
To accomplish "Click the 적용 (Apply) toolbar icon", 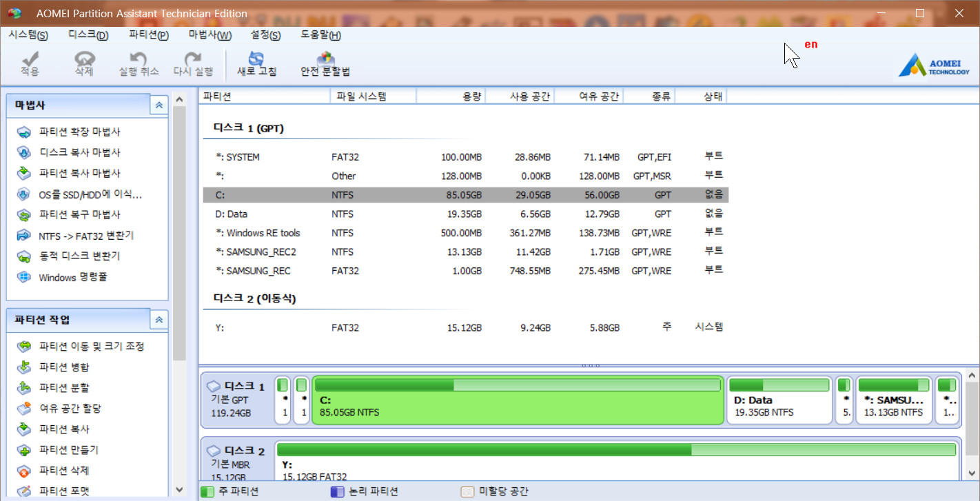I will click(x=30, y=64).
